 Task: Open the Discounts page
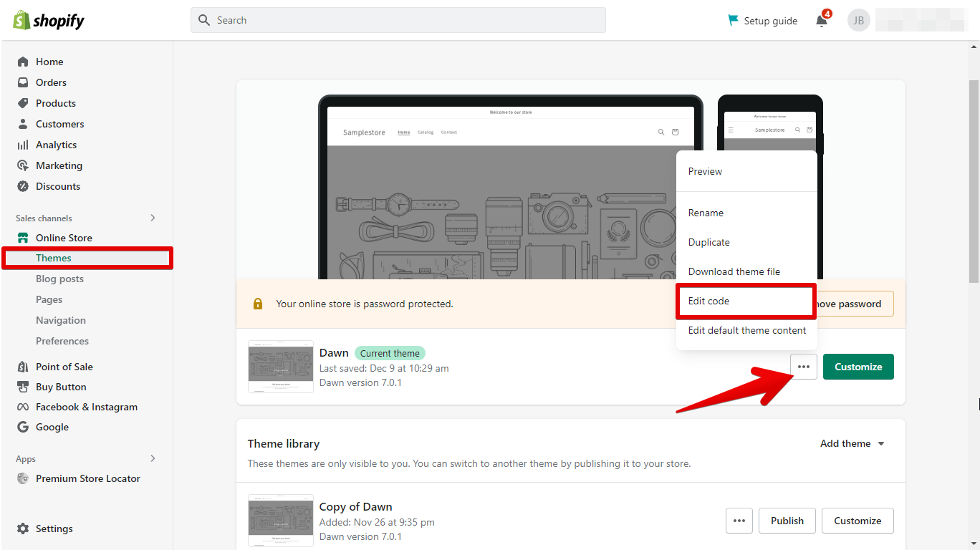coord(57,185)
